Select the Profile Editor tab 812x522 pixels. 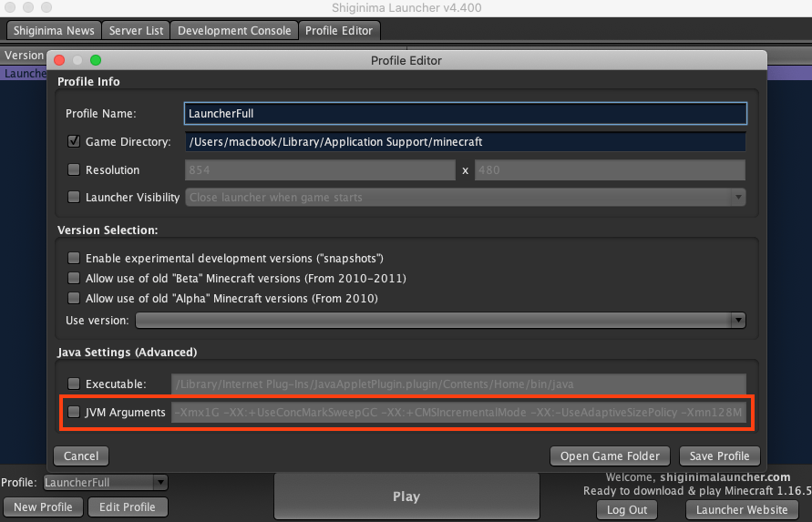click(339, 31)
